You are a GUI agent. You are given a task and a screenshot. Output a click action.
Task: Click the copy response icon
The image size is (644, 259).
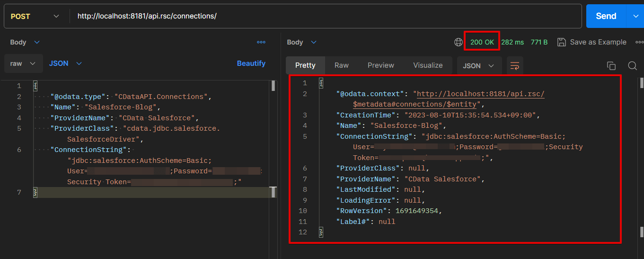point(611,66)
